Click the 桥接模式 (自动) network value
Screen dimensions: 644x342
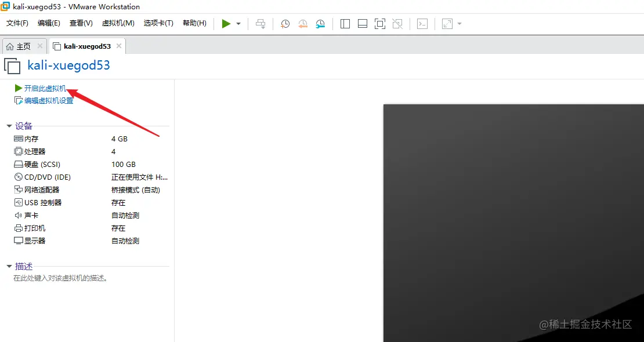point(136,190)
